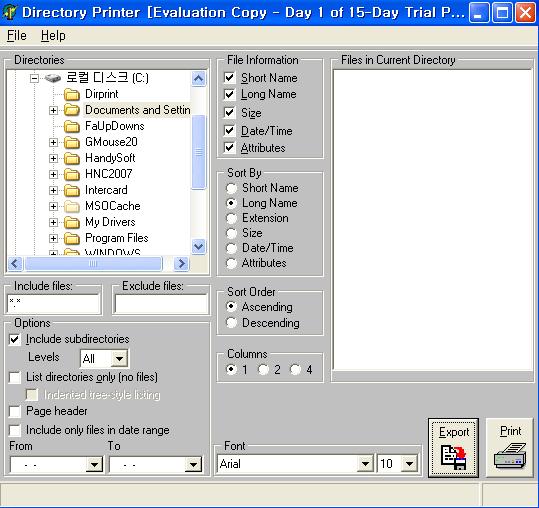Sort by Short Name radio button
Image resolution: width=539 pixels, height=508 pixels.
click(x=231, y=188)
